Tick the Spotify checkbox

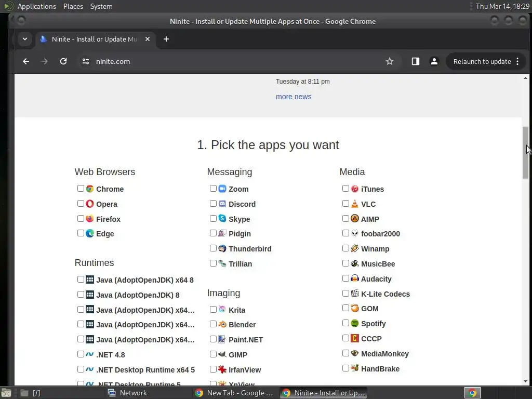coord(345,323)
